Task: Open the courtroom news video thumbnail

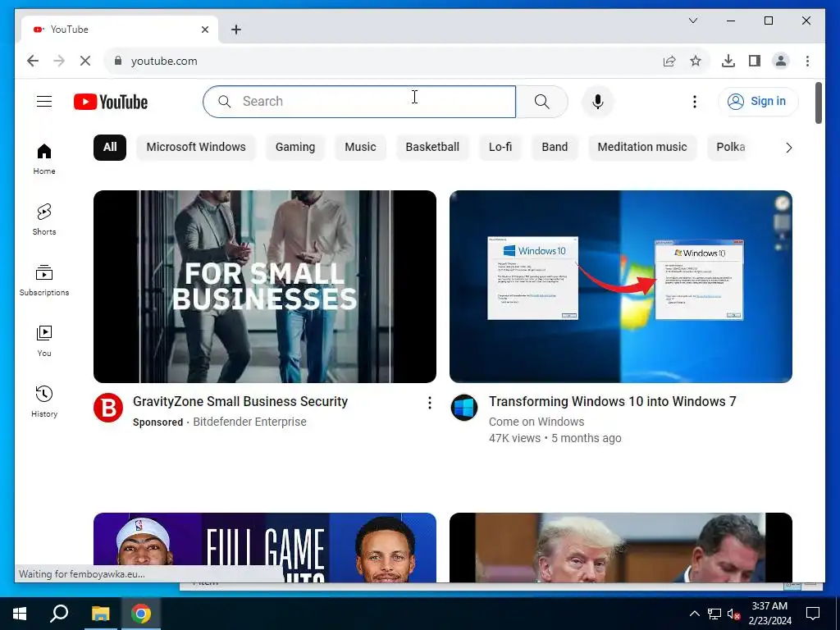Action: tap(621, 547)
